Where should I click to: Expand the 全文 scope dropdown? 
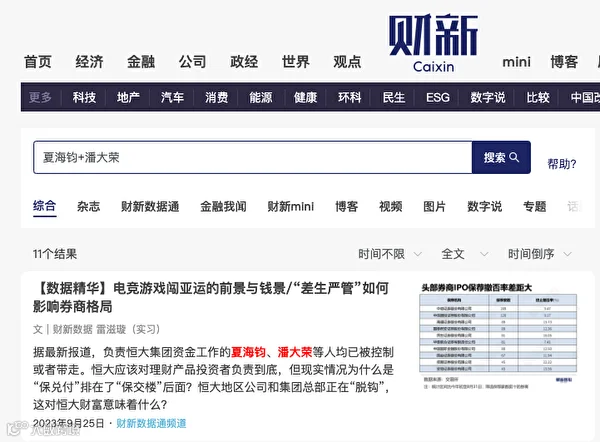pyautogui.click(x=465, y=254)
